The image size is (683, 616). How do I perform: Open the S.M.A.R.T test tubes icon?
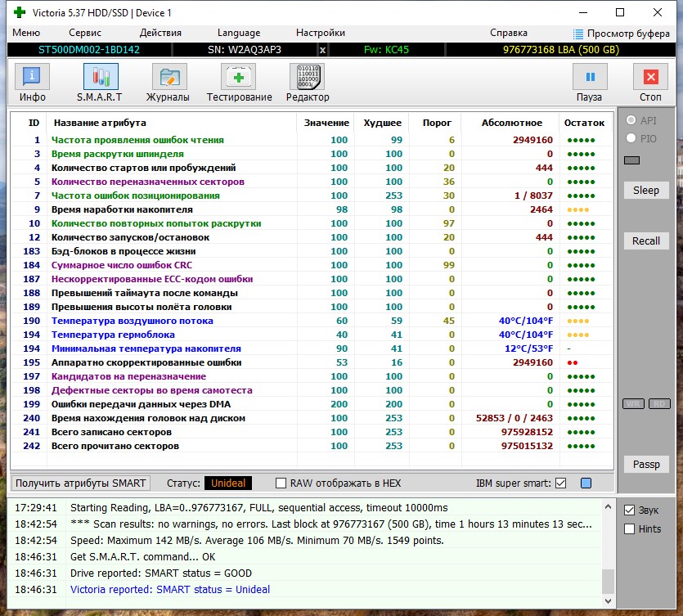point(101,77)
